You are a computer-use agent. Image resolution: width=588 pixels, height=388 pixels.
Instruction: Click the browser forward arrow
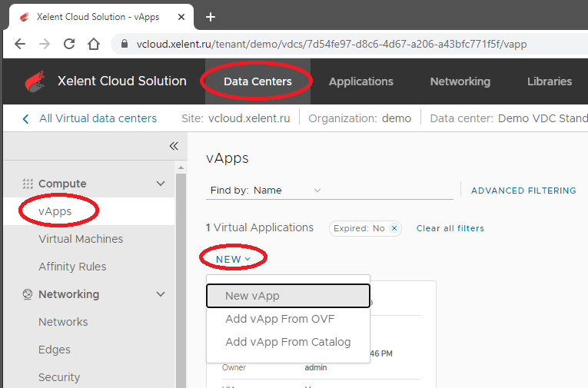point(45,45)
